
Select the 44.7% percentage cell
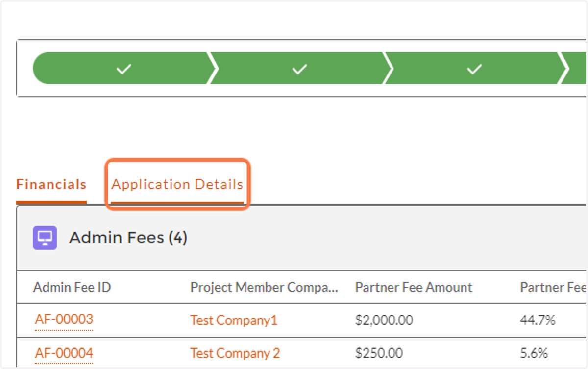pyautogui.click(x=538, y=320)
